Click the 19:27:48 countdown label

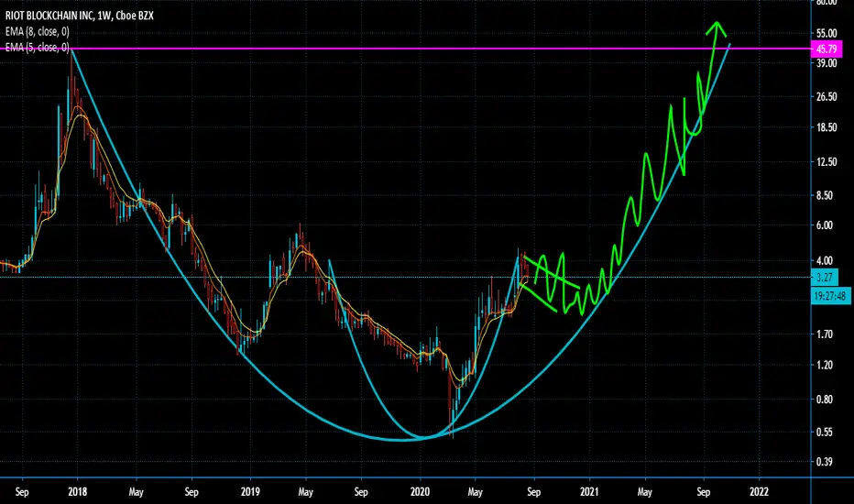pos(830,296)
